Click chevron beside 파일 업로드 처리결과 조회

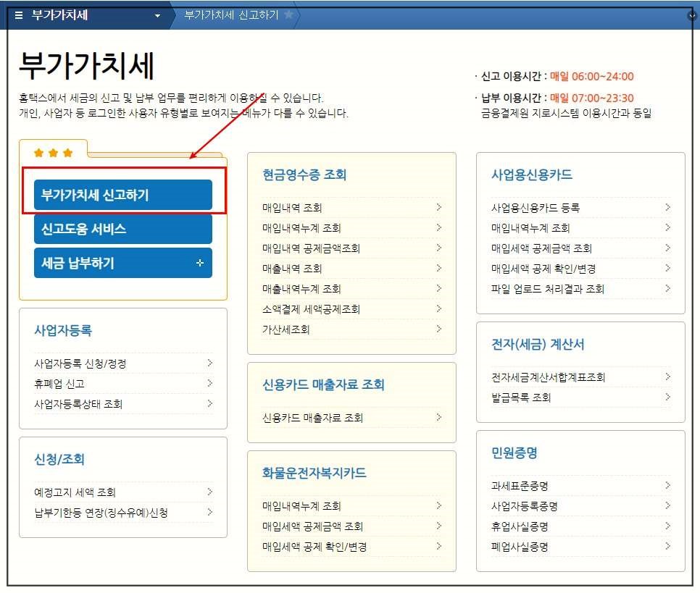(x=668, y=288)
